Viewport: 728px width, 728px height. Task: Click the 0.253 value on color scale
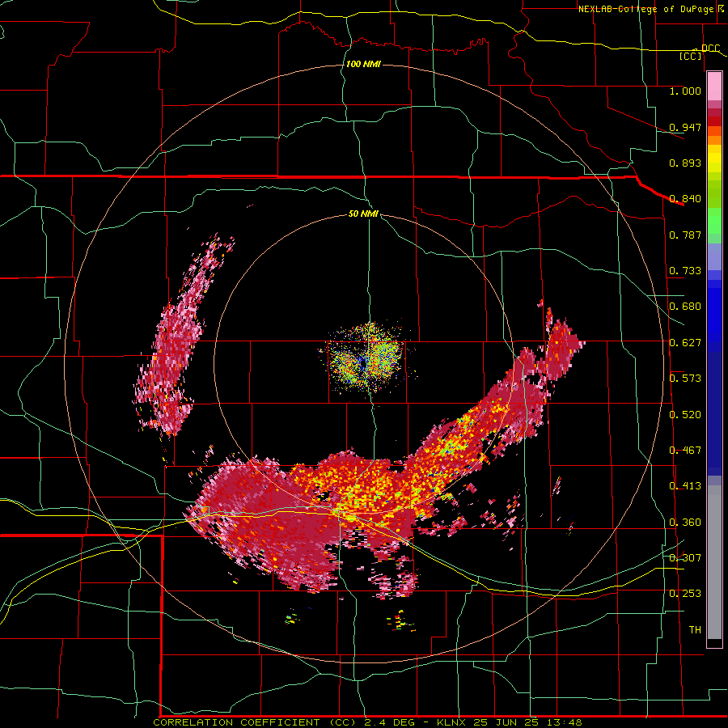(685, 594)
